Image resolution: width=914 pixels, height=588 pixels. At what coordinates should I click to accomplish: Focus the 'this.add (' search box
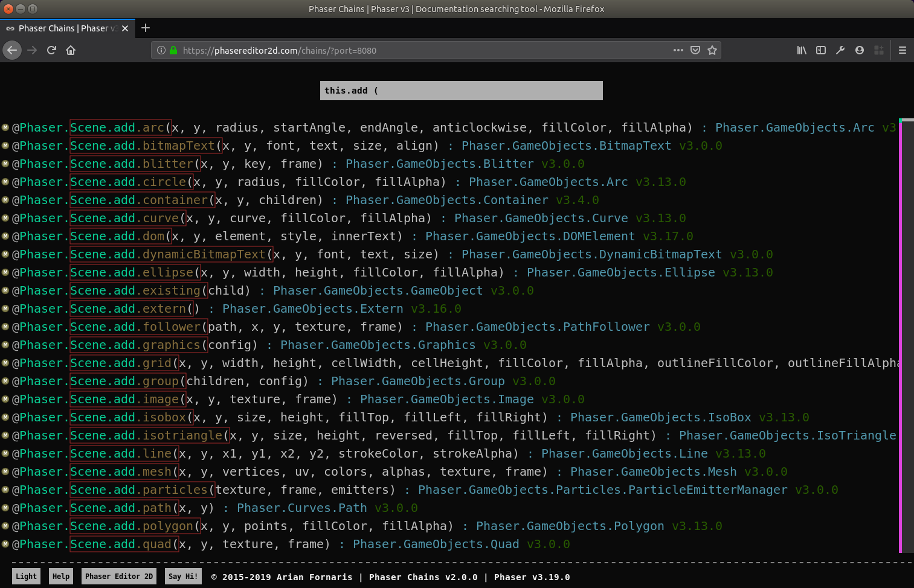tap(461, 91)
